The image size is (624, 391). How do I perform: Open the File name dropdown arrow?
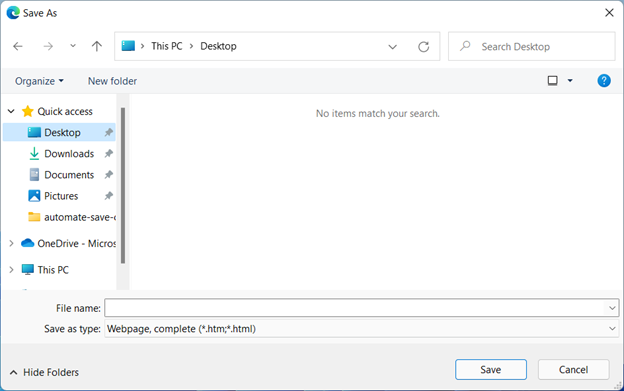coord(612,308)
